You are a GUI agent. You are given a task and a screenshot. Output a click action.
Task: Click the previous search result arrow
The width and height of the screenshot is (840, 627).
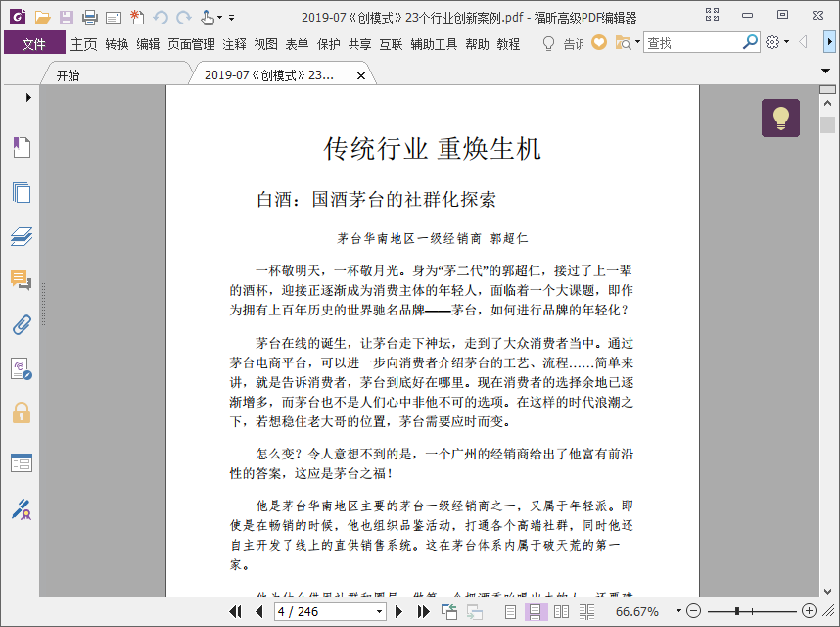[803, 42]
